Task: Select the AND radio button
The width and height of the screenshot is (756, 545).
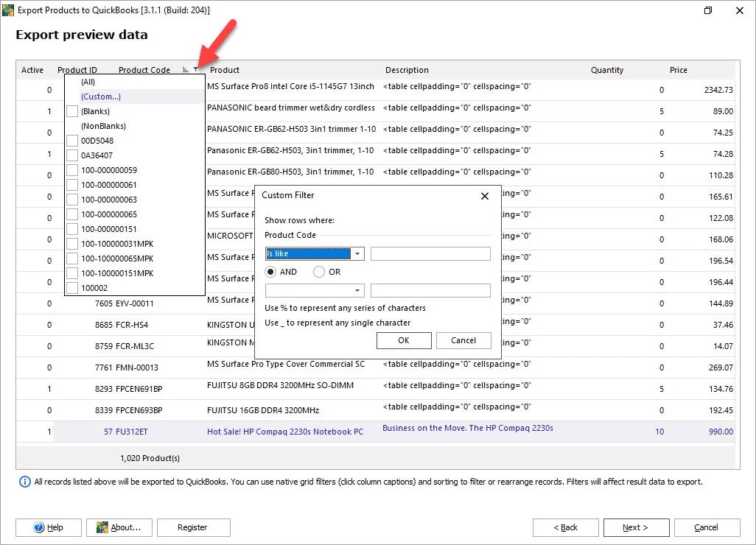Action: click(x=270, y=272)
